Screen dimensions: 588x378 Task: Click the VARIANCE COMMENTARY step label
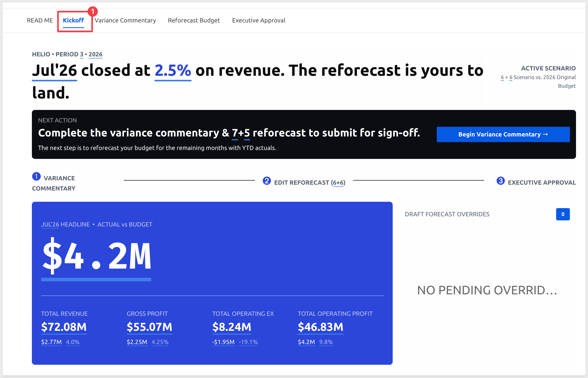coord(54,183)
